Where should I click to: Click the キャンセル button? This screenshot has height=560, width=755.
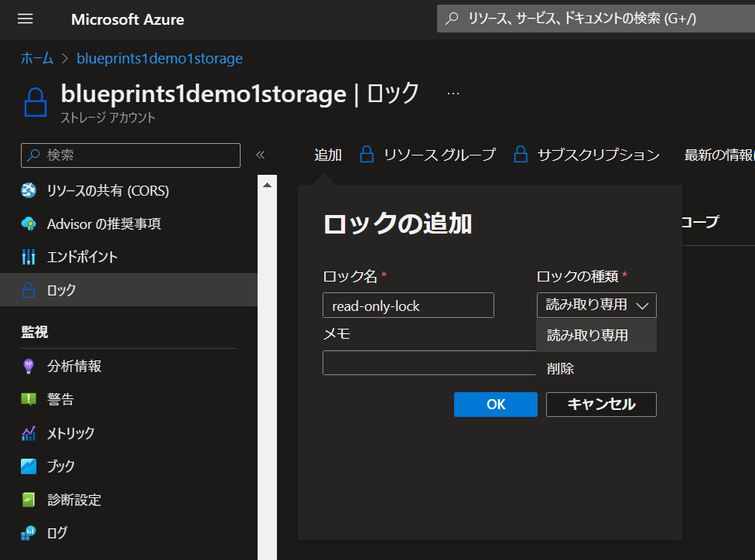click(x=601, y=404)
